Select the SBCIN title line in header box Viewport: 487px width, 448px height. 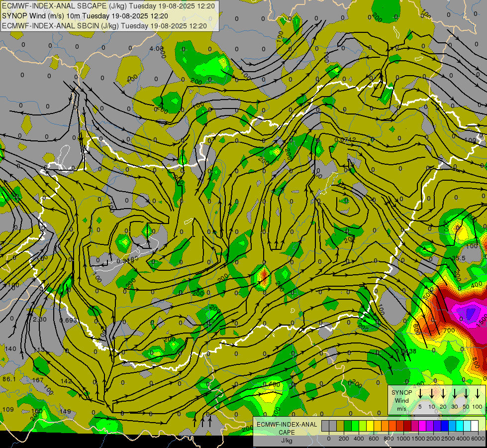tap(104, 26)
